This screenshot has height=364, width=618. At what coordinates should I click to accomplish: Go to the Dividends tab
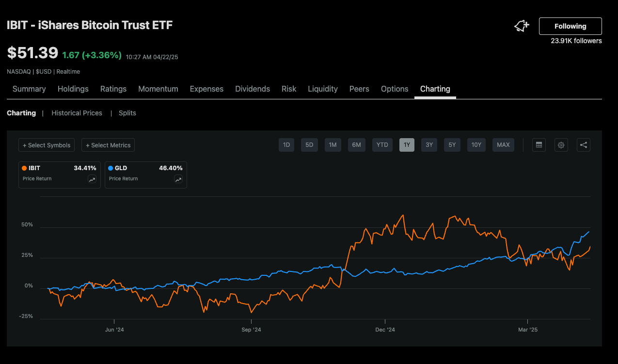coord(252,89)
